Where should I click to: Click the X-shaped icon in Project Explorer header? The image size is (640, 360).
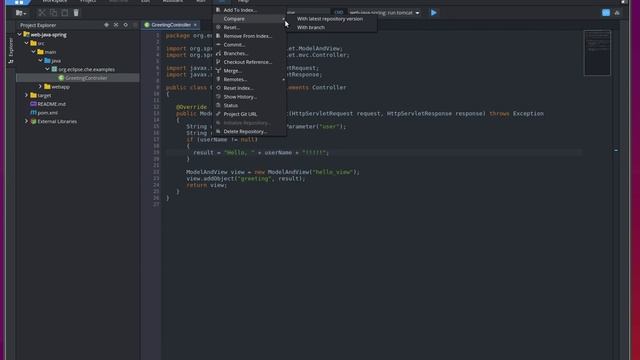[x=116, y=25]
